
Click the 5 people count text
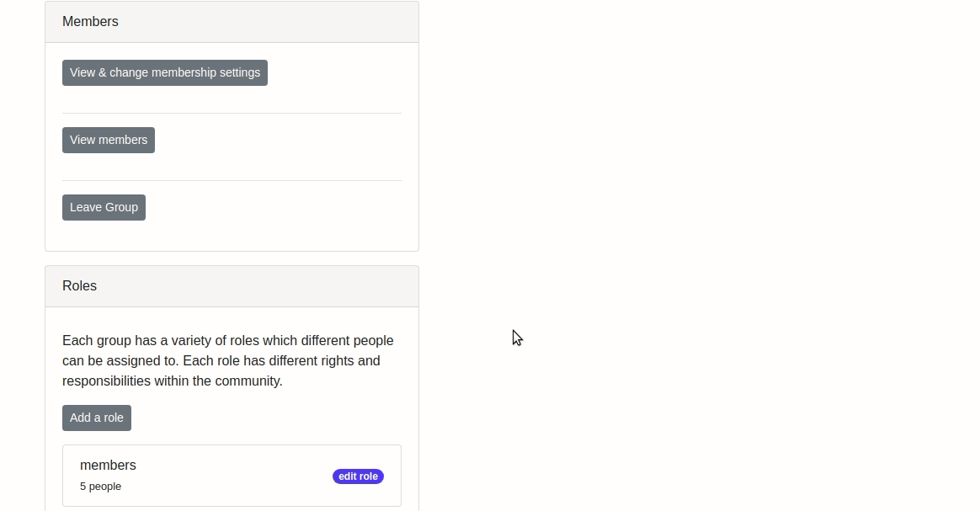pos(101,487)
